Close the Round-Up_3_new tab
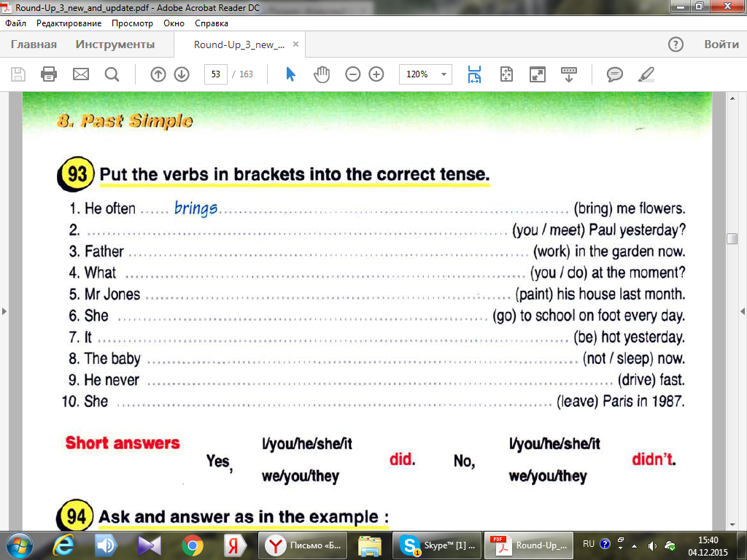 pos(295,44)
